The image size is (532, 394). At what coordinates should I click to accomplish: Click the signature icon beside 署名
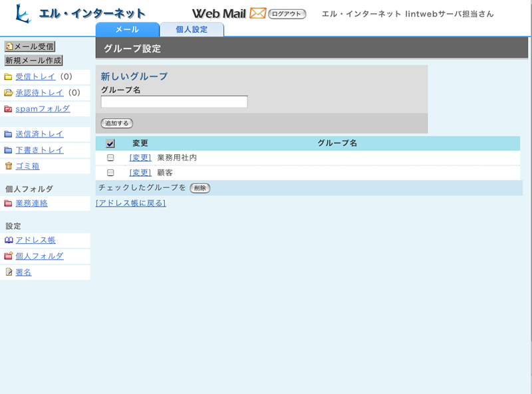[x=9, y=272]
